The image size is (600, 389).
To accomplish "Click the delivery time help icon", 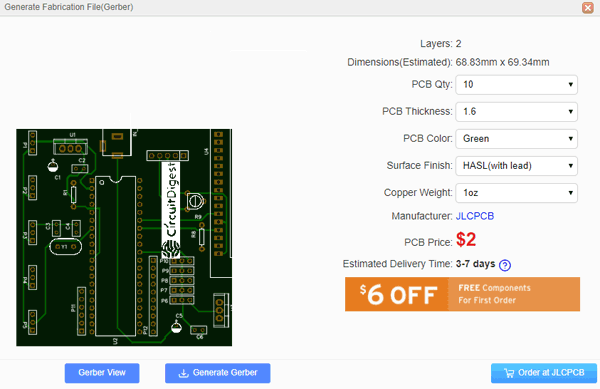I will click(x=505, y=265).
